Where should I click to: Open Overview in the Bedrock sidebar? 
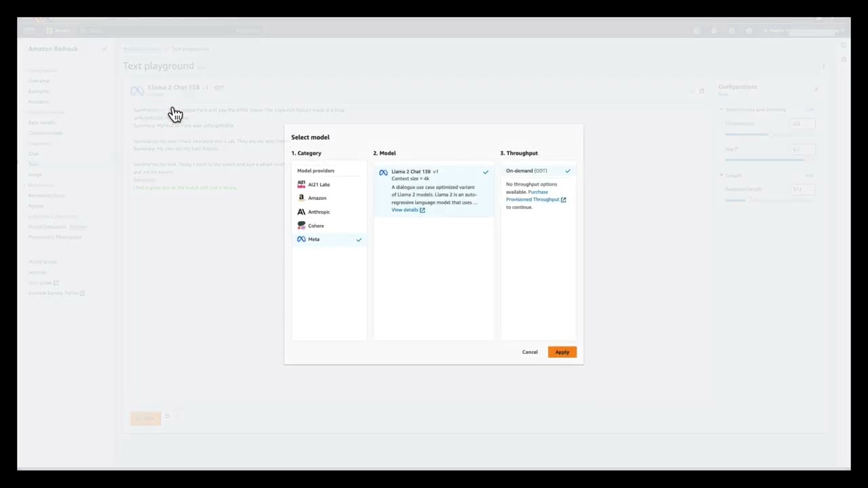(x=39, y=81)
